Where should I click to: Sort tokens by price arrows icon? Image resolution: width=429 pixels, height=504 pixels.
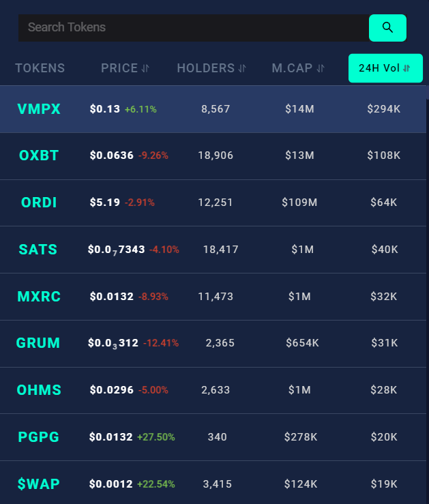click(x=145, y=68)
